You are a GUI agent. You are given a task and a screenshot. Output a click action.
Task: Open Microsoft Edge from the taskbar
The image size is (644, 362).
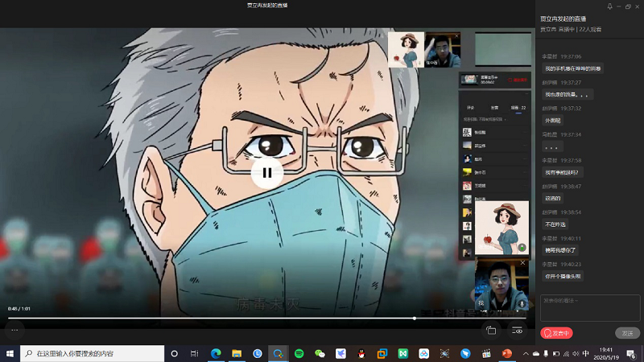point(216,353)
